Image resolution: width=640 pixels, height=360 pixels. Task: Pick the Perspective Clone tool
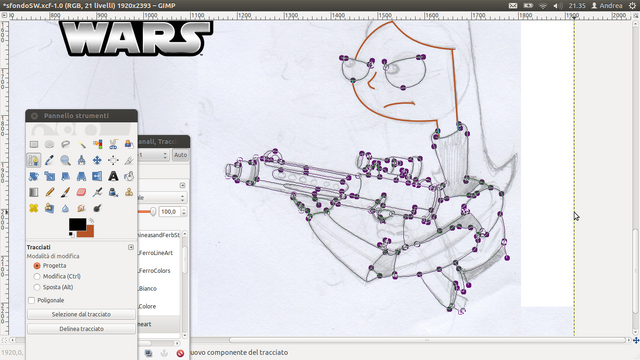click(x=49, y=208)
